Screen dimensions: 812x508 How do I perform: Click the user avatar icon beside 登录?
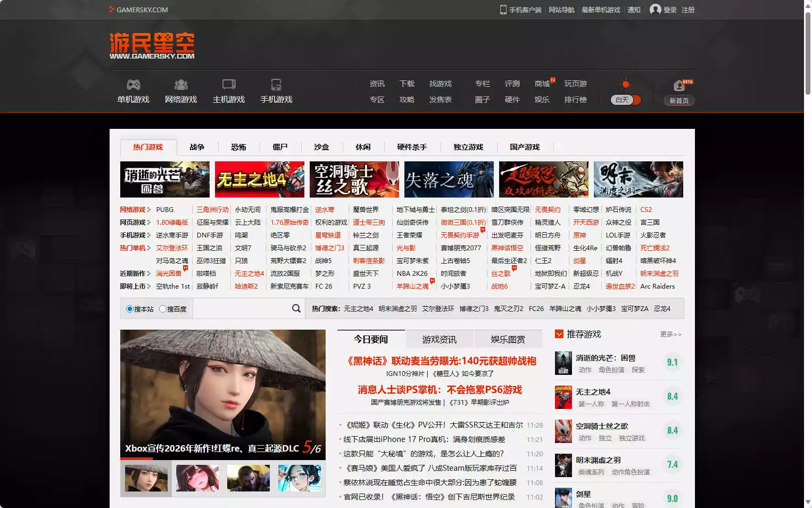[x=656, y=10]
